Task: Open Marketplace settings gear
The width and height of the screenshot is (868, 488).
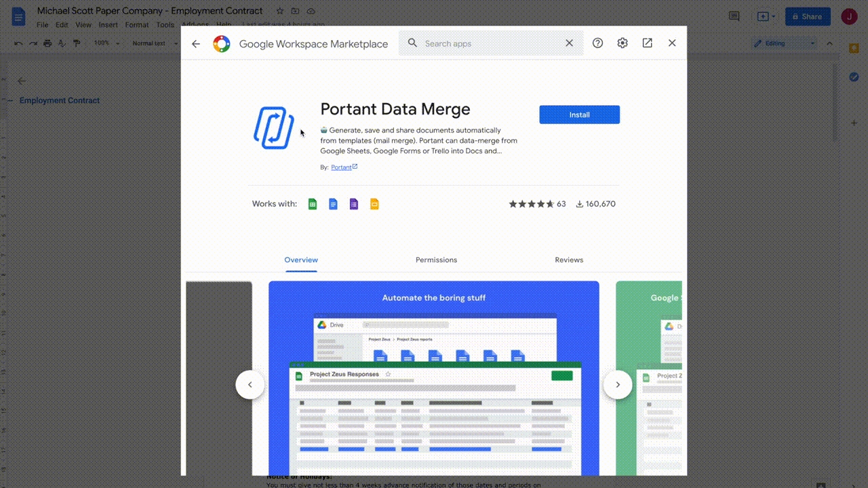Action: click(623, 43)
